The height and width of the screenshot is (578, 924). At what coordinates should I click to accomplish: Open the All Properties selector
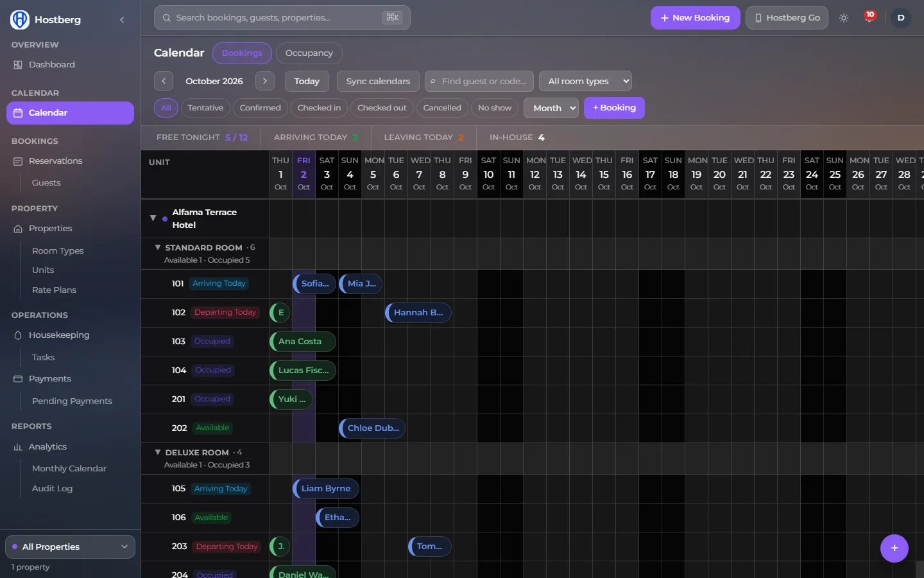tap(71, 547)
